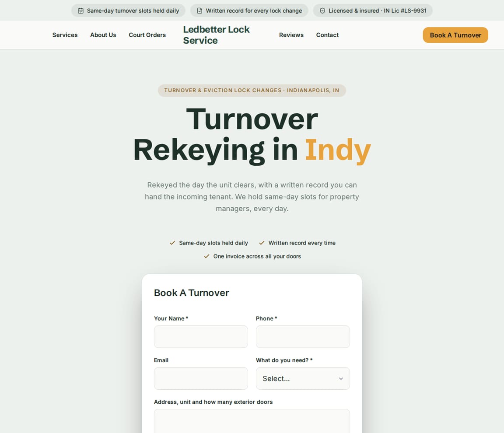Go to About Us page

103,35
